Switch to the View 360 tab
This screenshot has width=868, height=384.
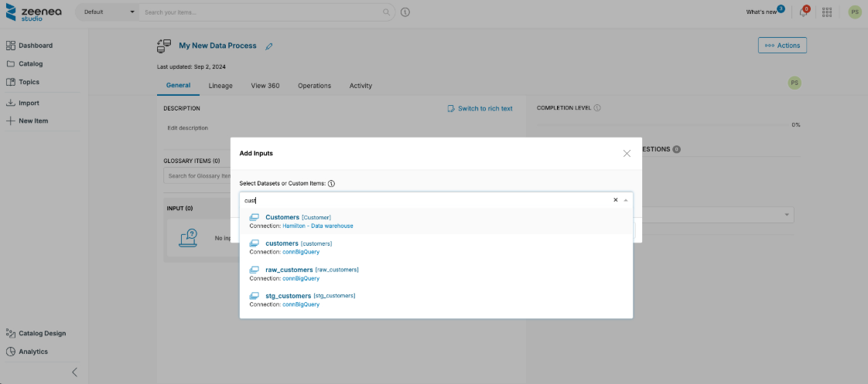(265, 86)
